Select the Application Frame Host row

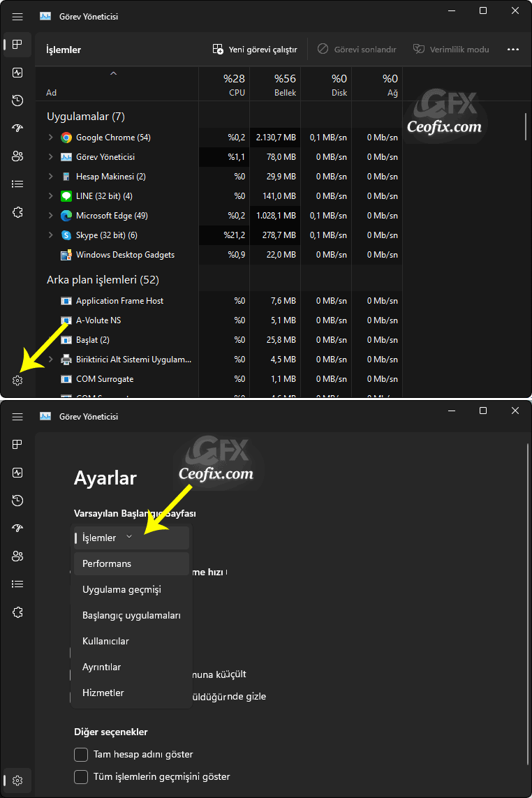pos(219,301)
